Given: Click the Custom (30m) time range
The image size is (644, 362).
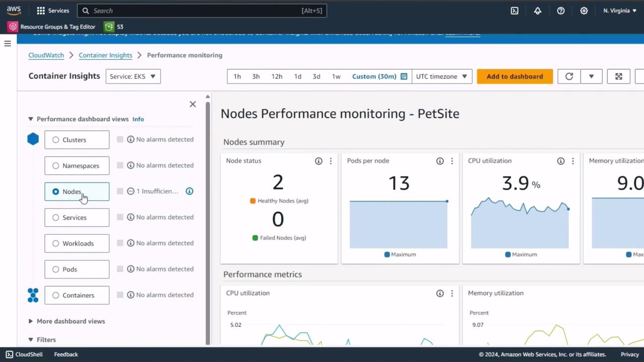Looking at the screenshot, I should tap(374, 76).
